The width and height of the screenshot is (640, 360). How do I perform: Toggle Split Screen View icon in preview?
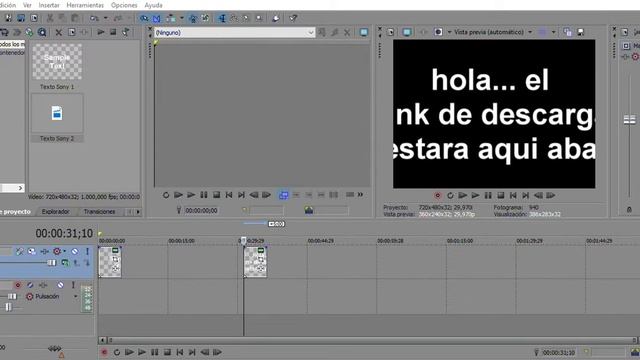click(438, 32)
